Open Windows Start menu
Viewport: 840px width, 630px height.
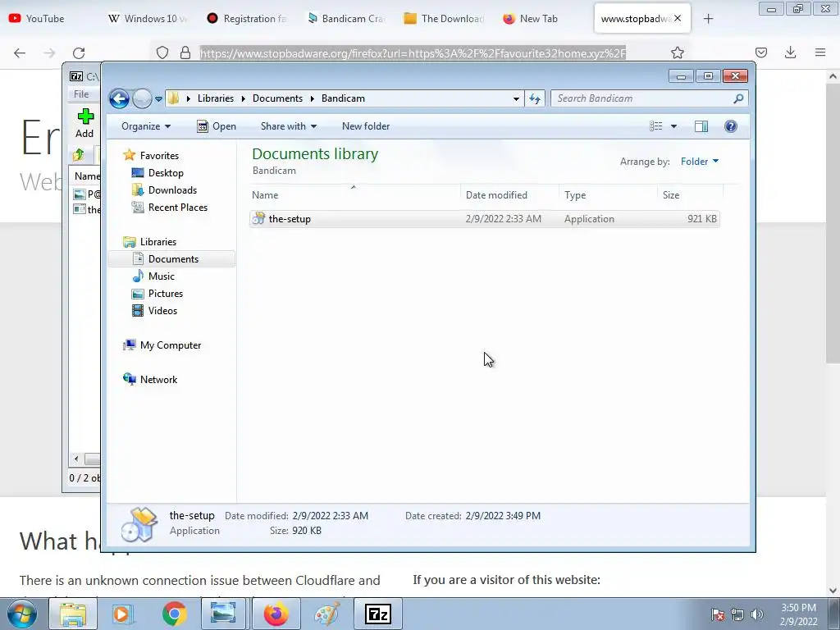22,614
